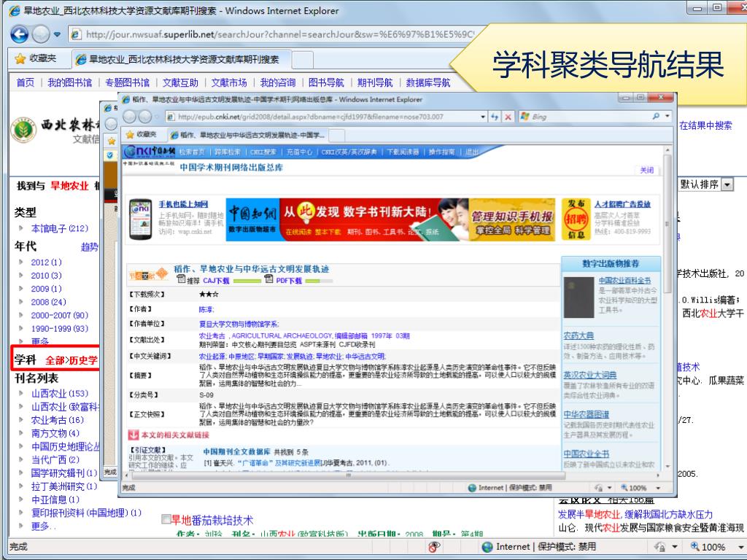Expand the 本馆电子 (212) type filter arrow
The image size is (747, 560).
(x=21, y=228)
